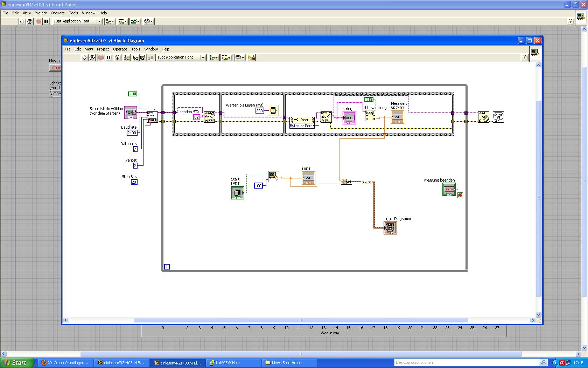Viewport: 588px width, 368px height.
Task: Open Align Objects dropdown in Front Panel
Action: click(110, 21)
